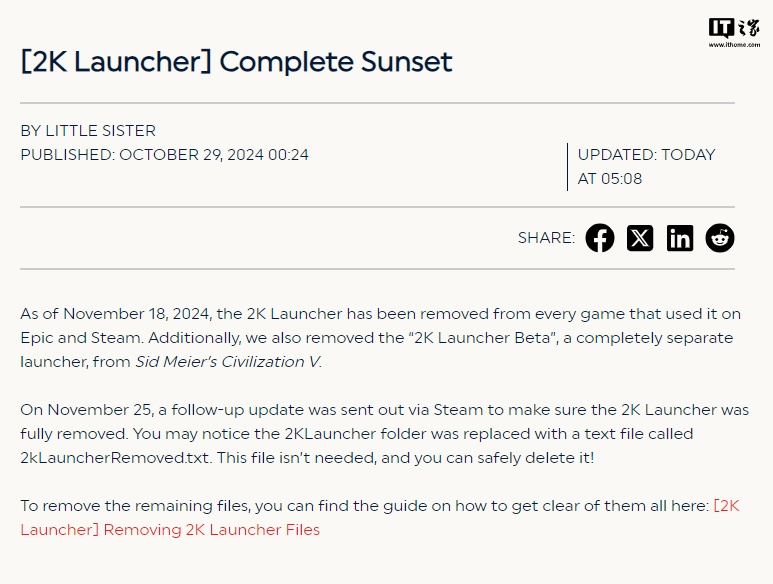773x584 pixels.
Task: Share the article on Reddit
Action: tap(720, 238)
